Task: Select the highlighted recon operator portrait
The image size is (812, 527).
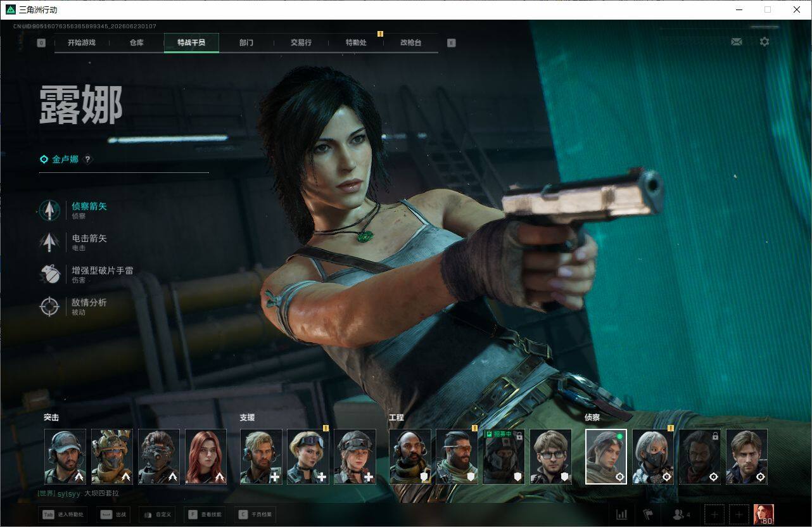Action: pyautogui.click(x=606, y=457)
